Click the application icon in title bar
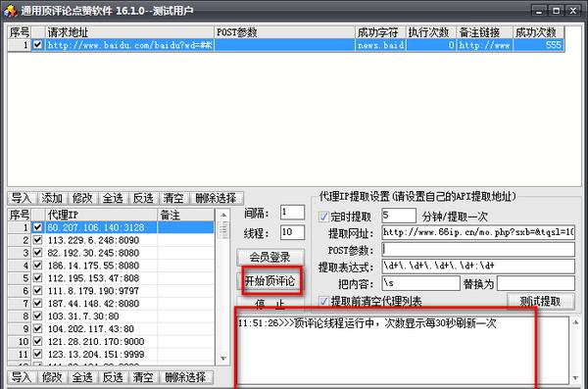Screen dimensions: 588x389 [x=10, y=10]
